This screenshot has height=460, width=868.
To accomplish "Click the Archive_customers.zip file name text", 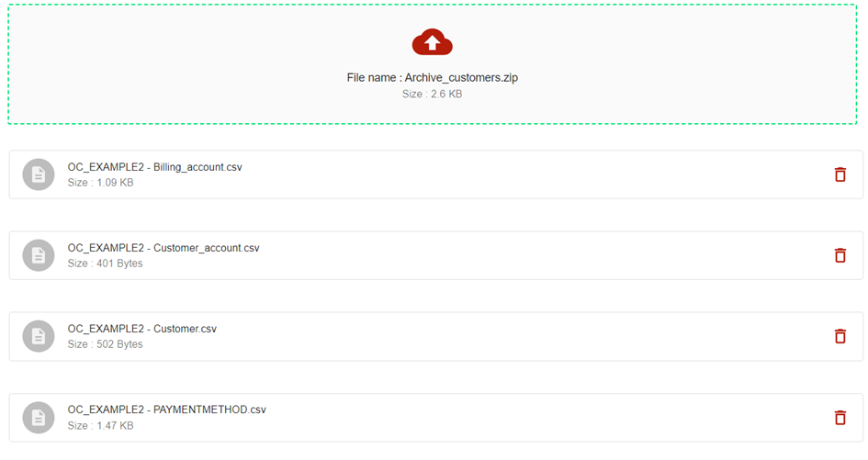I will (432, 78).
